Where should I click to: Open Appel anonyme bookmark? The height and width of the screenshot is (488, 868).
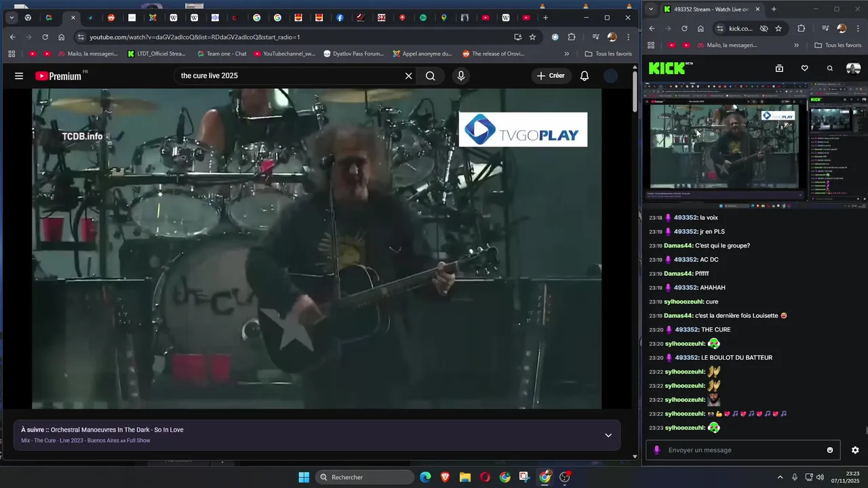(422, 54)
